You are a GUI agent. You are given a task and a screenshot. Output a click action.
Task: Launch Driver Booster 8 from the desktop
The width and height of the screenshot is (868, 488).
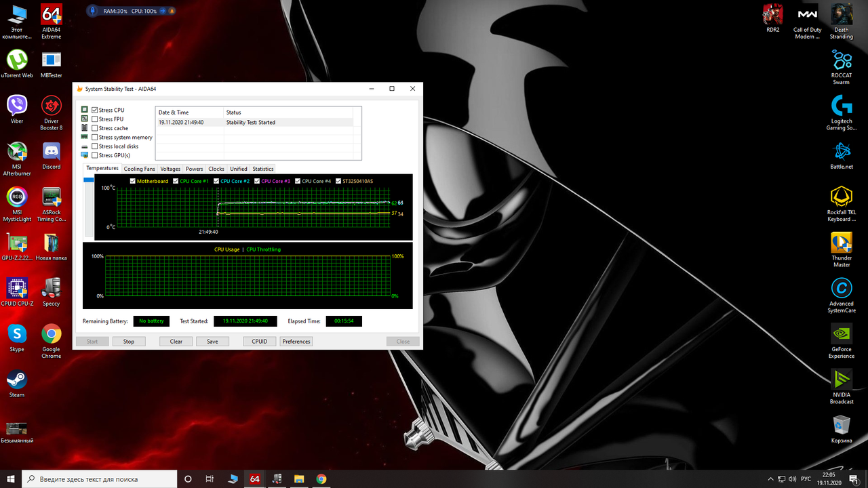[51, 113]
